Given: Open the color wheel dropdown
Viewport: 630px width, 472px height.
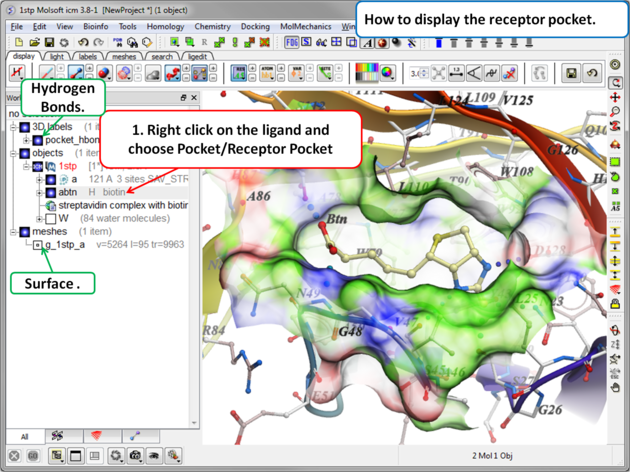Looking at the screenshot, I should click(387, 73).
